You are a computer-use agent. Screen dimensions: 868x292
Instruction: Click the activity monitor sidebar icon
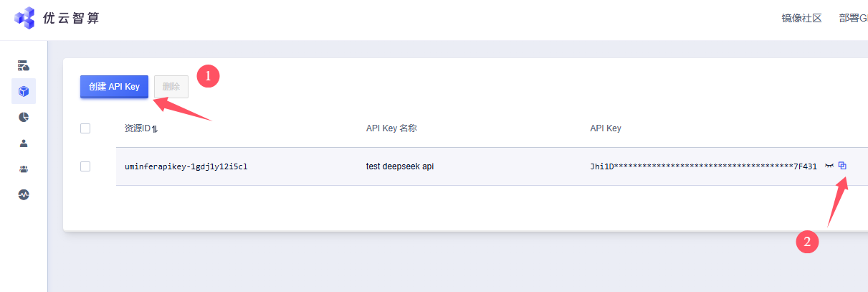pyautogui.click(x=24, y=194)
